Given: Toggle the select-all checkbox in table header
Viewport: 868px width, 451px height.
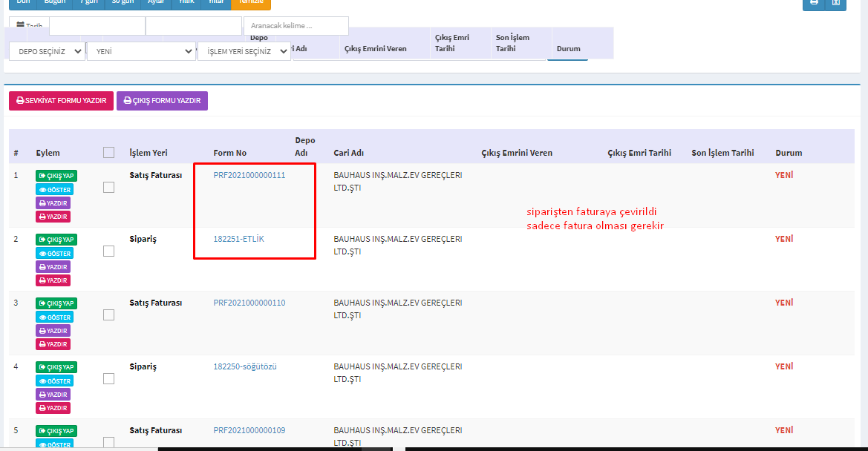Looking at the screenshot, I should (109, 152).
